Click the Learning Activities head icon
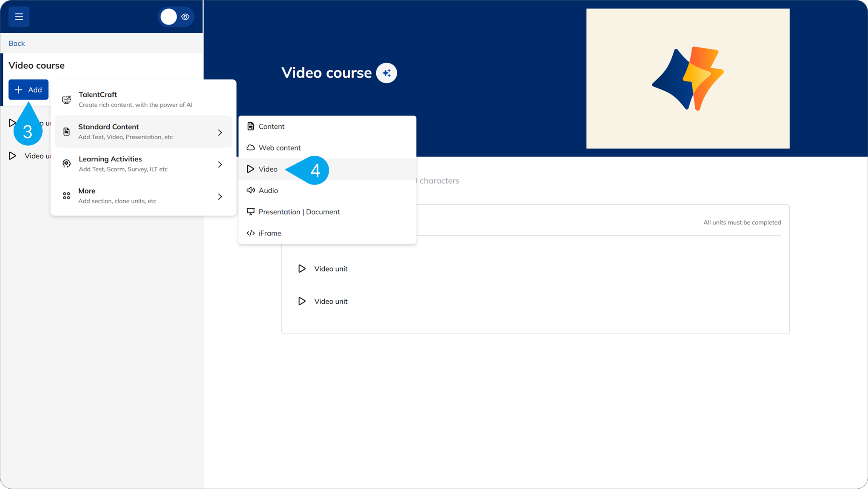 [67, 164]
